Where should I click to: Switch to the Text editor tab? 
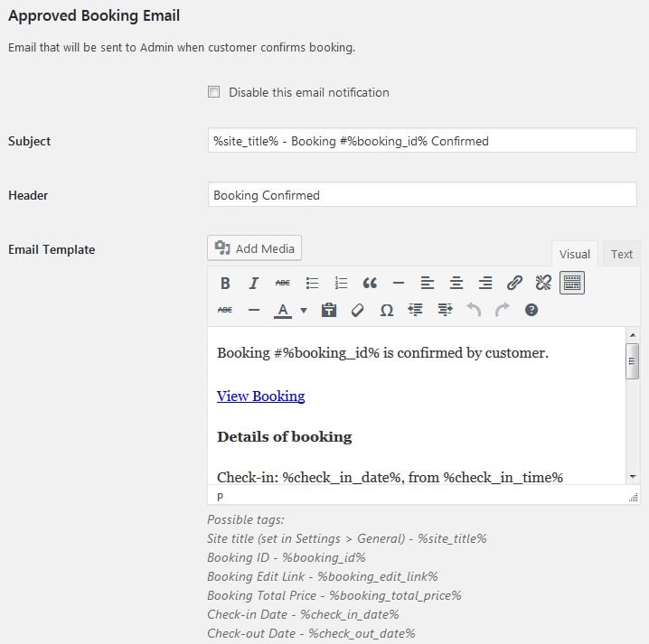click(621, 254)
